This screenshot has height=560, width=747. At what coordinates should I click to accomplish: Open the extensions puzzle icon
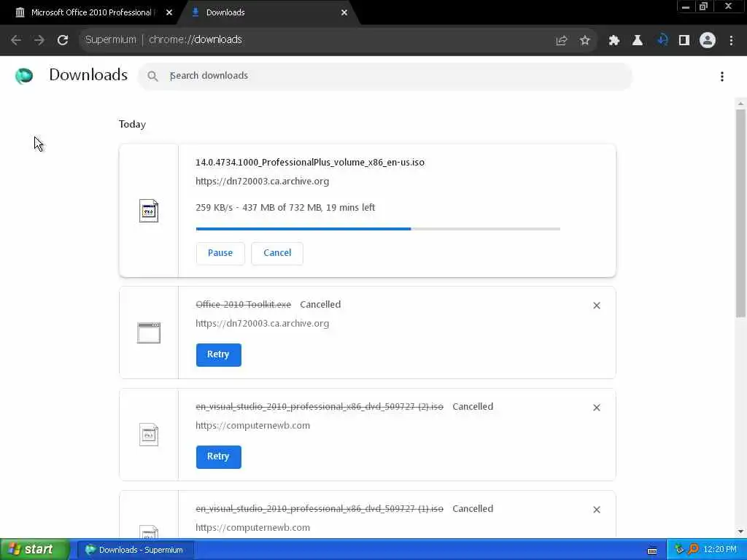click(614, 41)
